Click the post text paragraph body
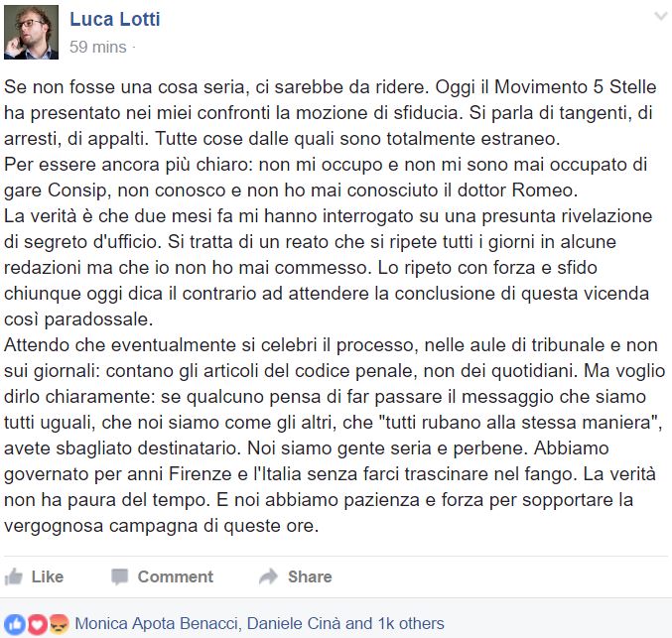 (x=335, y=307)
